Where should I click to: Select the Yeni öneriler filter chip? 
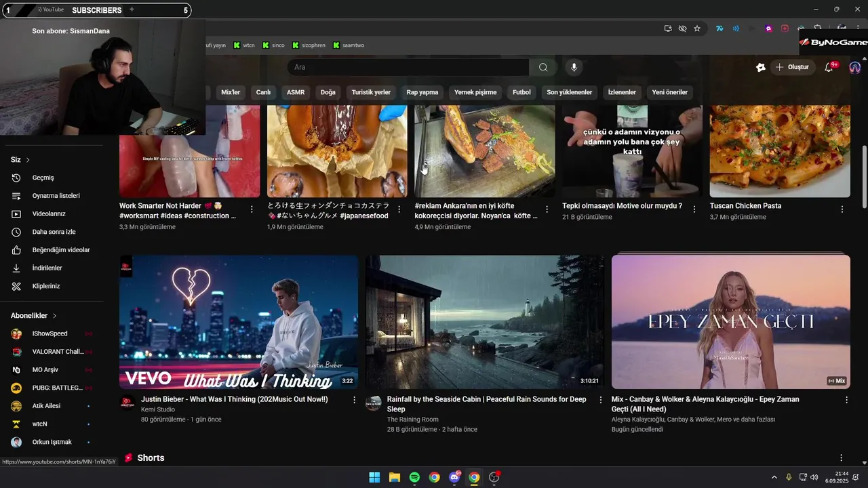pyautogui.click(x=669, y=92)
